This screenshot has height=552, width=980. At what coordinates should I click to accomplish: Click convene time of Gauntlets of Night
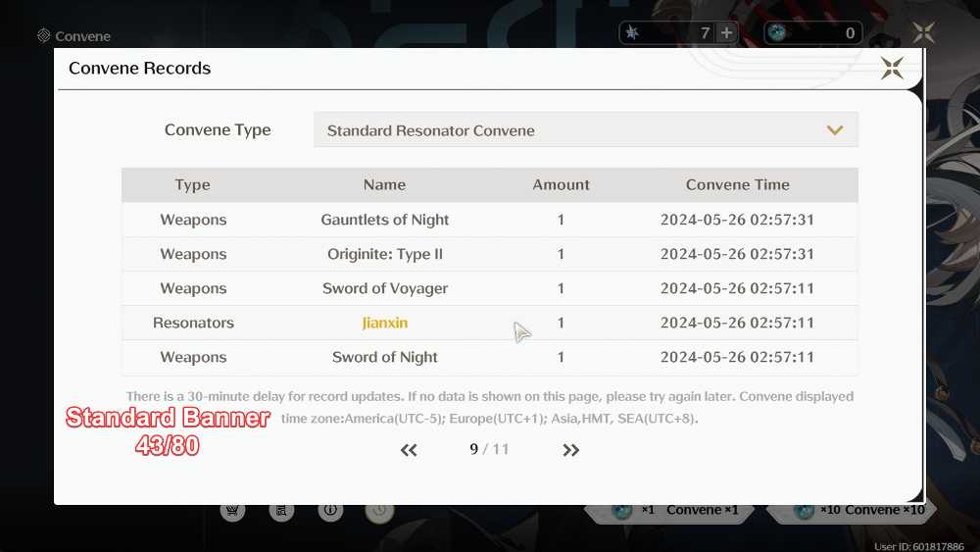pyautogui.click(x=738, y=220)
